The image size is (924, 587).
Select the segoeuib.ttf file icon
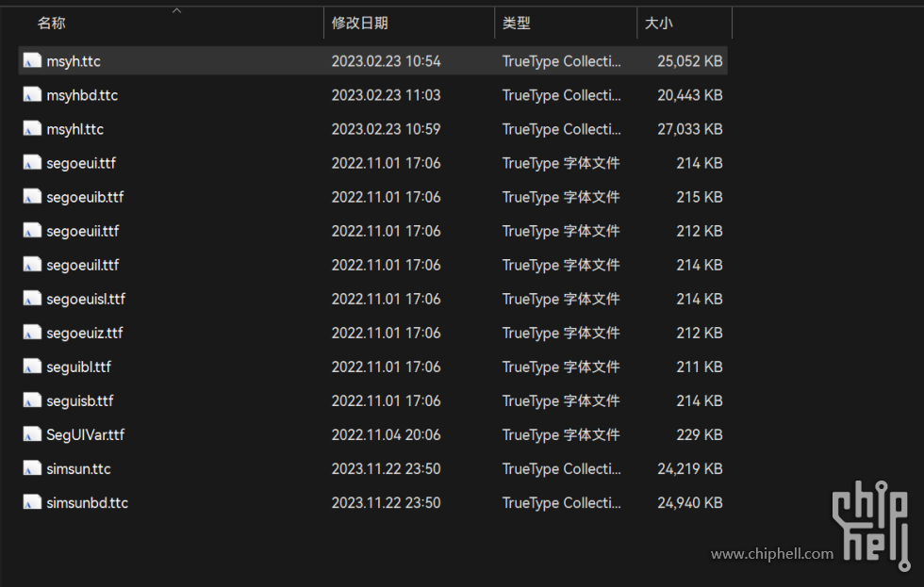pyautogui.click(x=32, y=197)
